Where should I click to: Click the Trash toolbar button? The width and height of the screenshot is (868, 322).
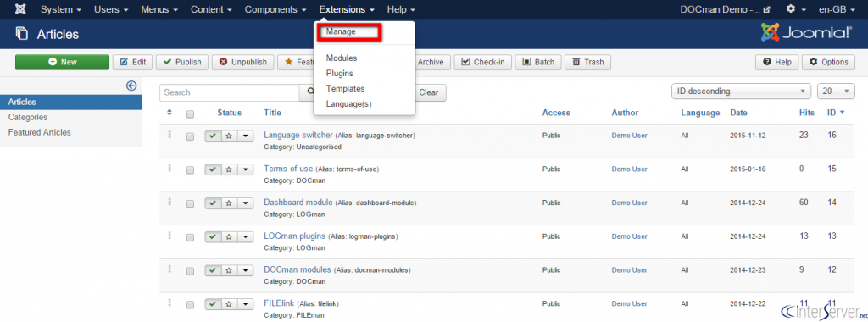[588, 62]
